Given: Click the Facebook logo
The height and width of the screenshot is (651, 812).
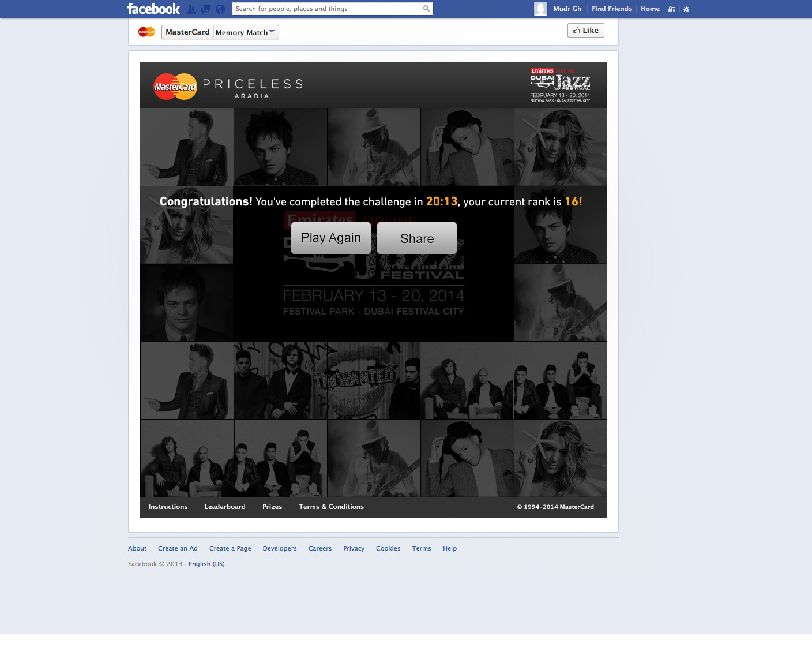Looking at the screenshot, I should [x=153, y=9].
